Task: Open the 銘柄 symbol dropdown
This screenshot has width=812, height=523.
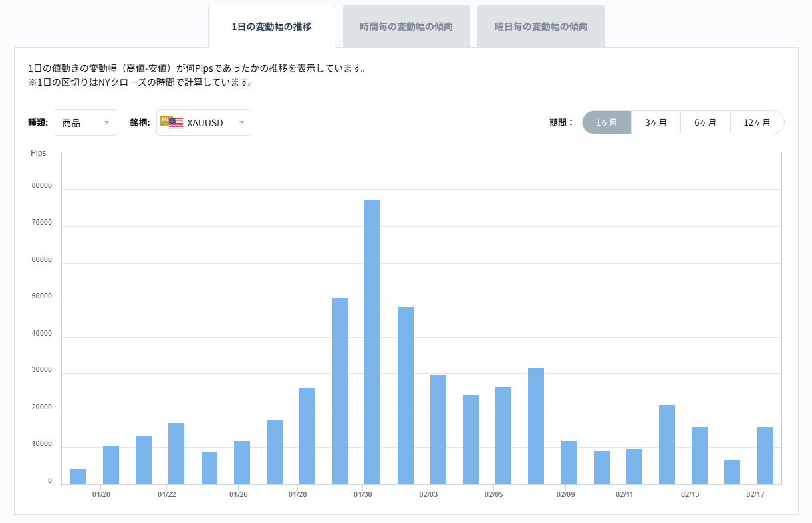Action: point(203,122)
